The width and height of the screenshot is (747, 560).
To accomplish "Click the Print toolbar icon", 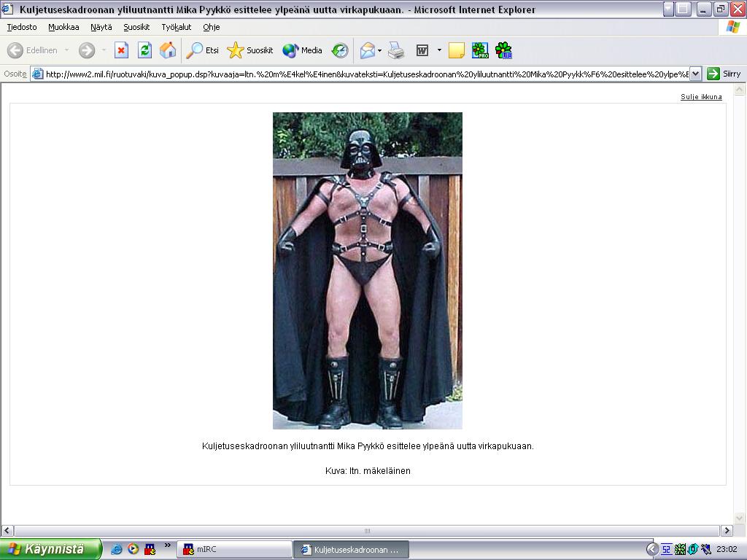I will pos(396,50).
